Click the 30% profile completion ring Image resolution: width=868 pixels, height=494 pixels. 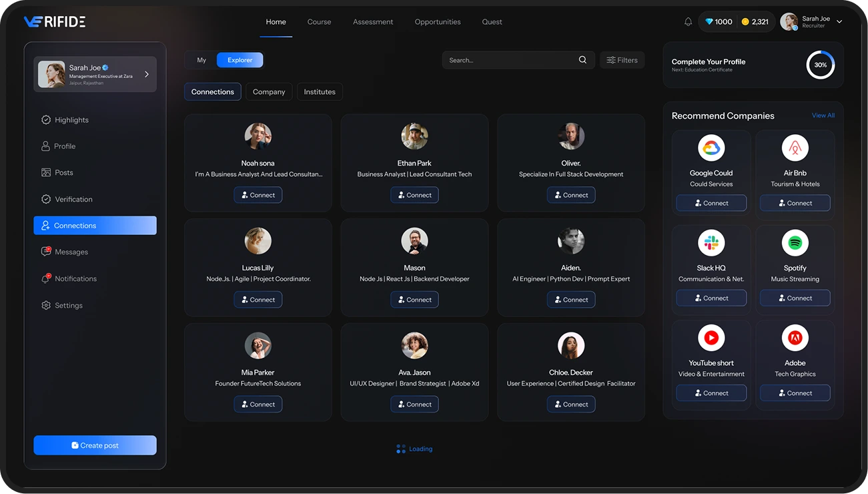[820, 65]
